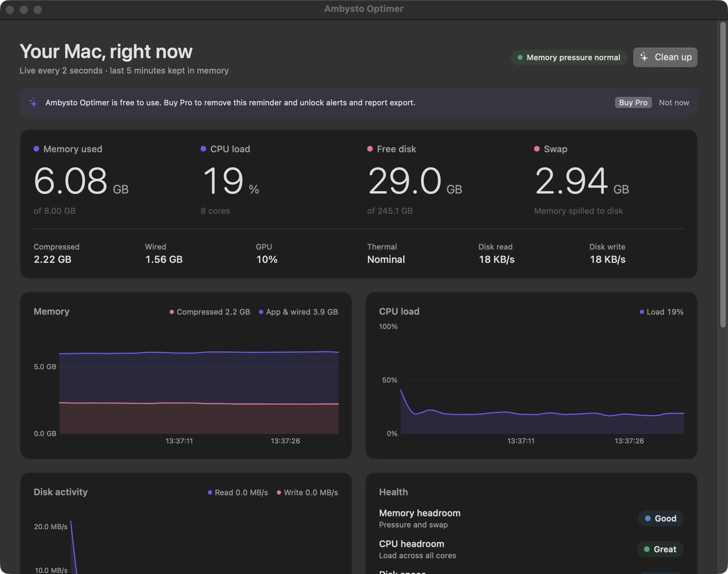Click the 'Your Mac, right now' heading
This screenshot has height=574, width=728.
pos(106,51)
